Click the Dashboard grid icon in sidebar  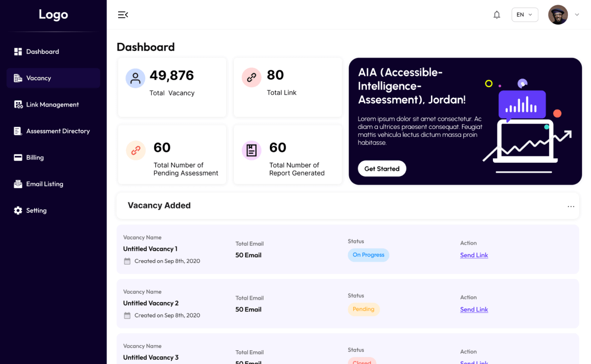point(18,52)
